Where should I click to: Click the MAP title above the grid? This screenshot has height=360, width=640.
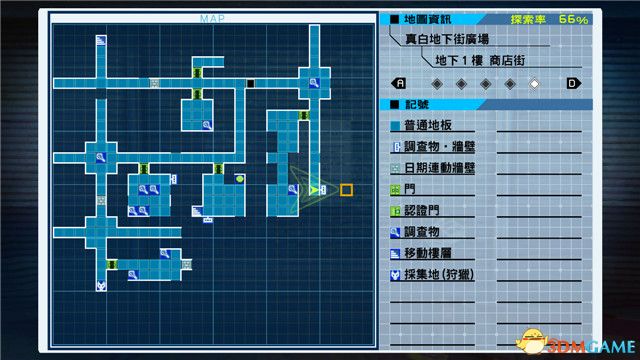click(x=212, y=19)
